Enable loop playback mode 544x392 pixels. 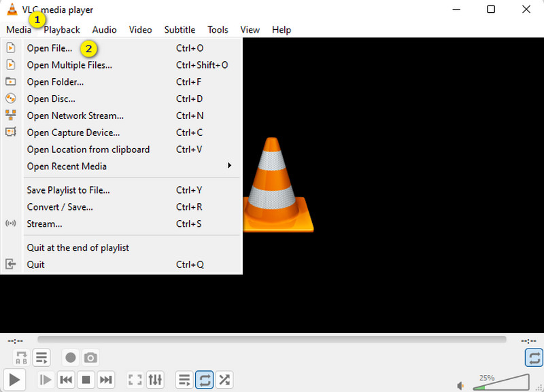tap(205, 380)
